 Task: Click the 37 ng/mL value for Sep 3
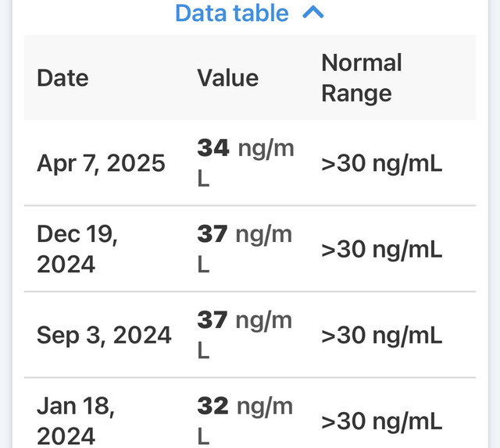pos(245,335)
